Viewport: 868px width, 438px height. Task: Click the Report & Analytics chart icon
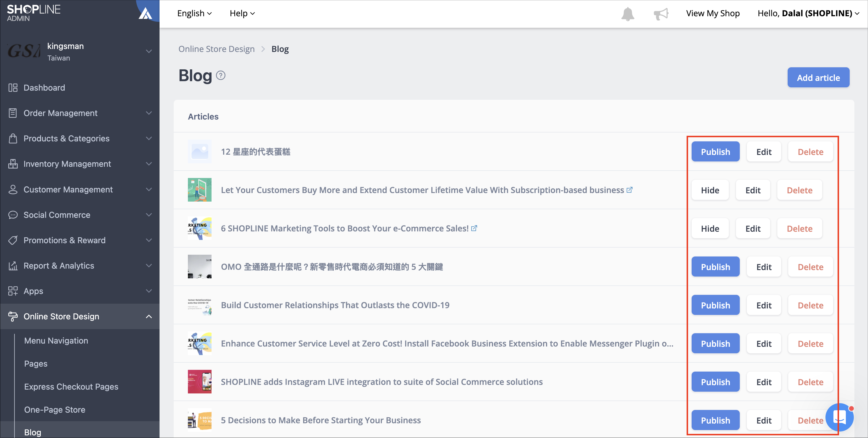click(x=13, y=266)
